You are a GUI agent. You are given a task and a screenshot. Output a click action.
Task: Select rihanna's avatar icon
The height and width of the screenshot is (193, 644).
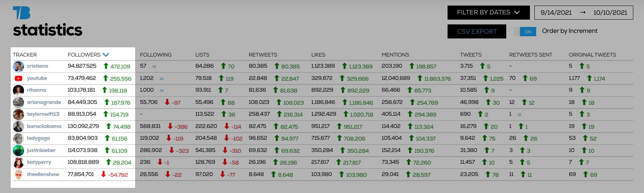18,90
